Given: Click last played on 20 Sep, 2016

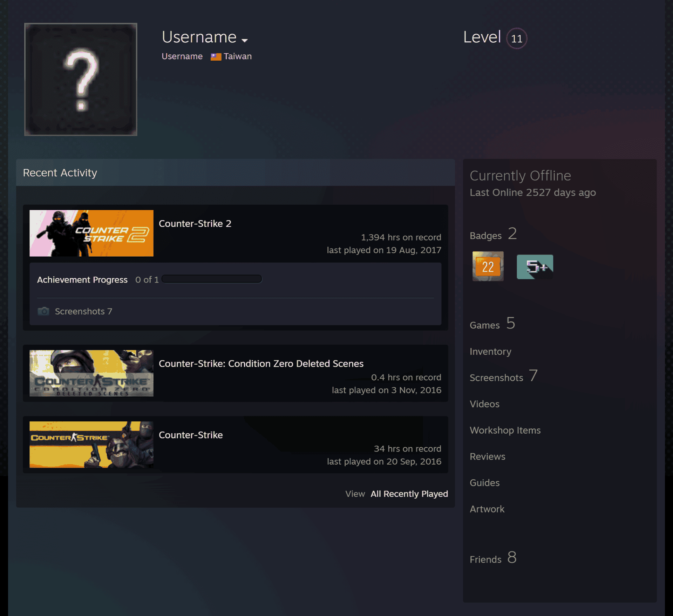Looking at the screenshot, I should (x=384, y=461).
